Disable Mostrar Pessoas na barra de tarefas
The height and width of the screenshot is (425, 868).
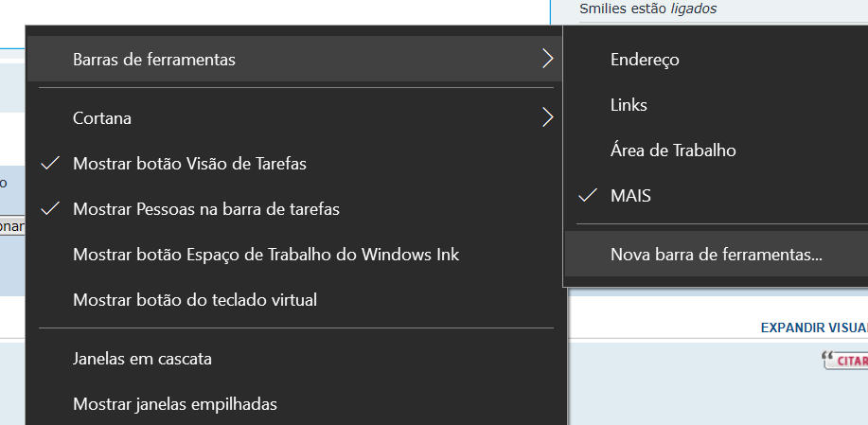coord(205,209)
